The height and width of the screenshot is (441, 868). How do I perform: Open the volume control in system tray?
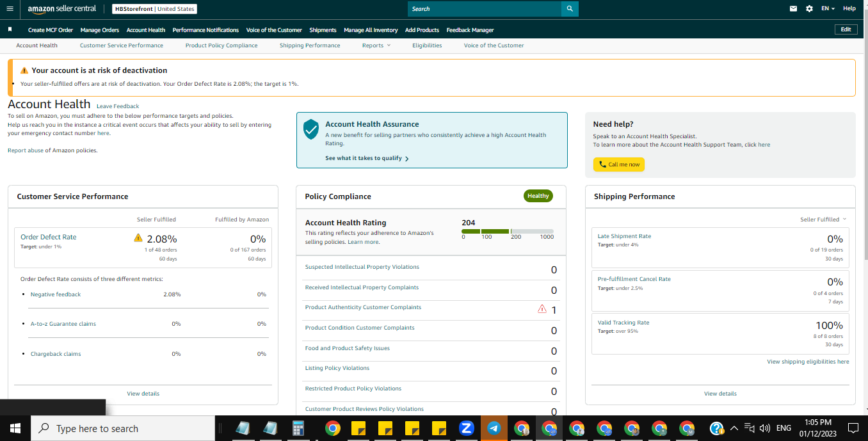[x=764, y=428]
